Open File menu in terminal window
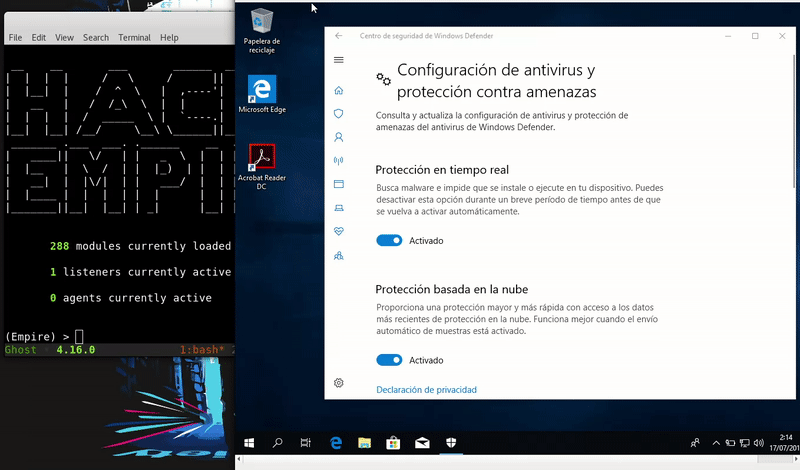800x470 pixels. pos(15,37)
